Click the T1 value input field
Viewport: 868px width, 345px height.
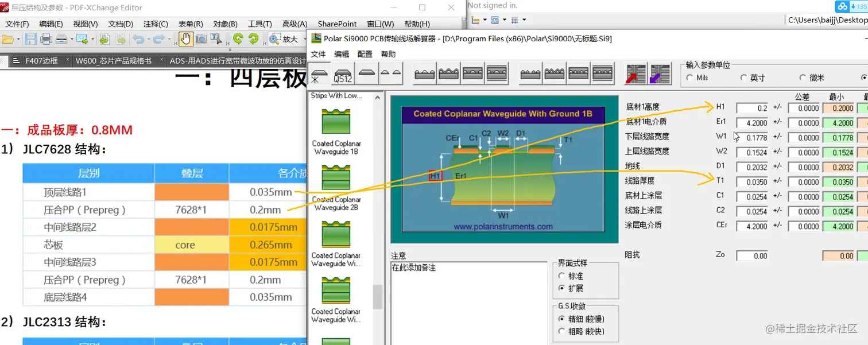(752, 182)
